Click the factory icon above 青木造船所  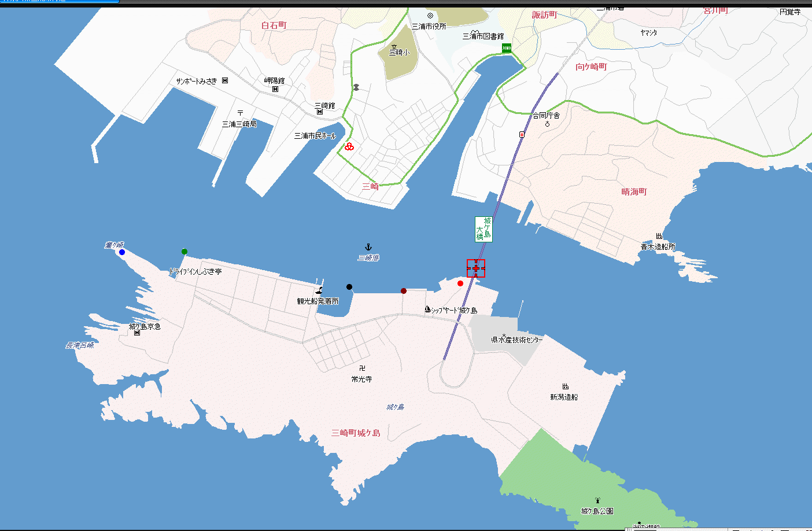659,236
